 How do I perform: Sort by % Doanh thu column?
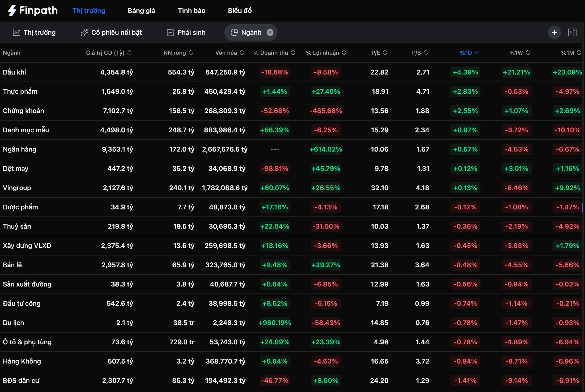pyautogui.click(x=274, y=53)
